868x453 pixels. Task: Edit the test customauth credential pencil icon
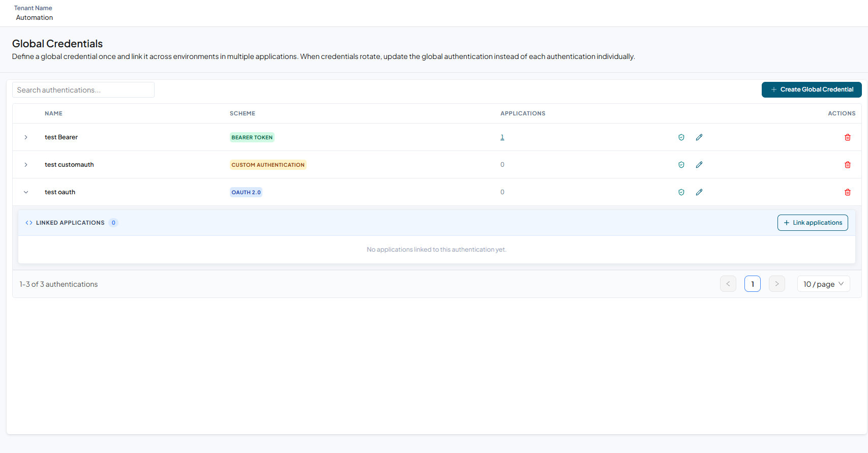699,165
